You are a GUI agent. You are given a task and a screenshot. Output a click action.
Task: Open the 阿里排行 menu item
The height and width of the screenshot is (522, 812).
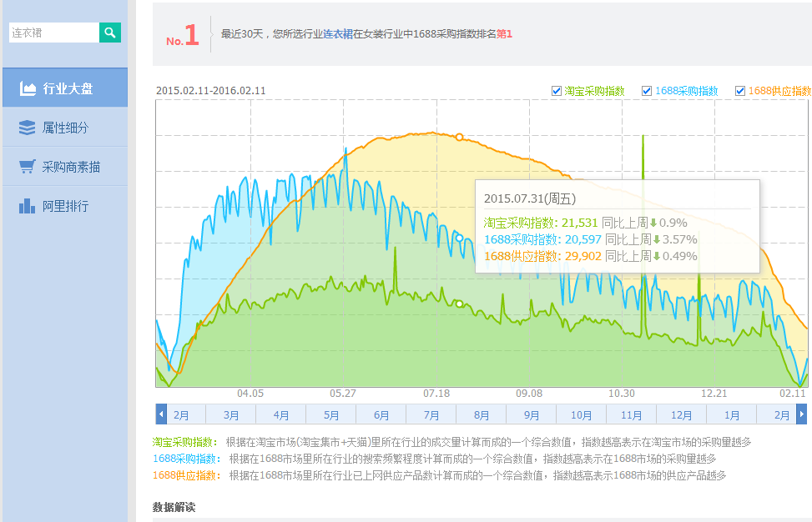65,206
